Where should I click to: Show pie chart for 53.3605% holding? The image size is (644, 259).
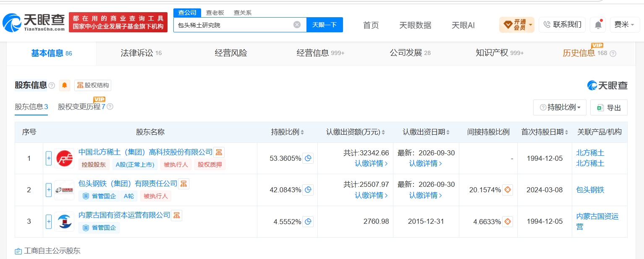308,158
